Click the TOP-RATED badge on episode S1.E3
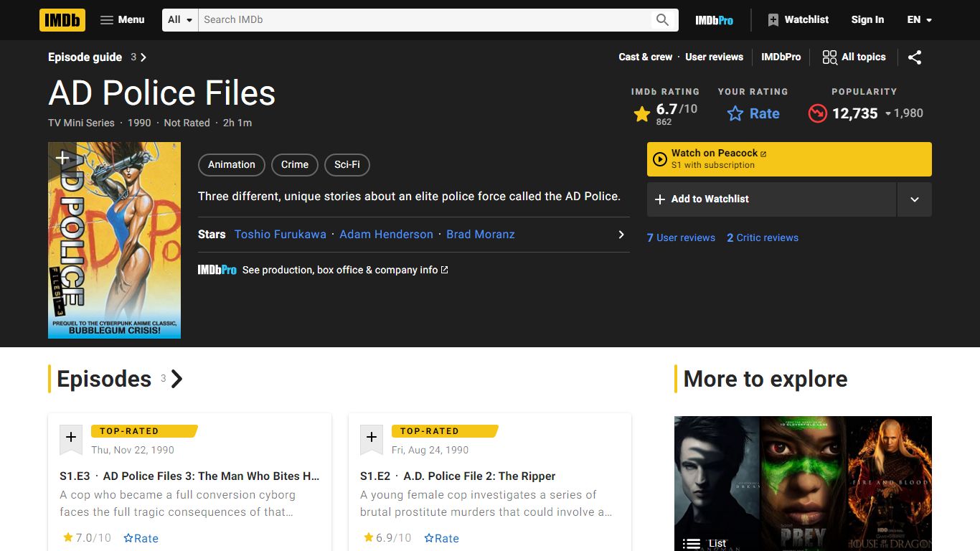 point(143,431)
